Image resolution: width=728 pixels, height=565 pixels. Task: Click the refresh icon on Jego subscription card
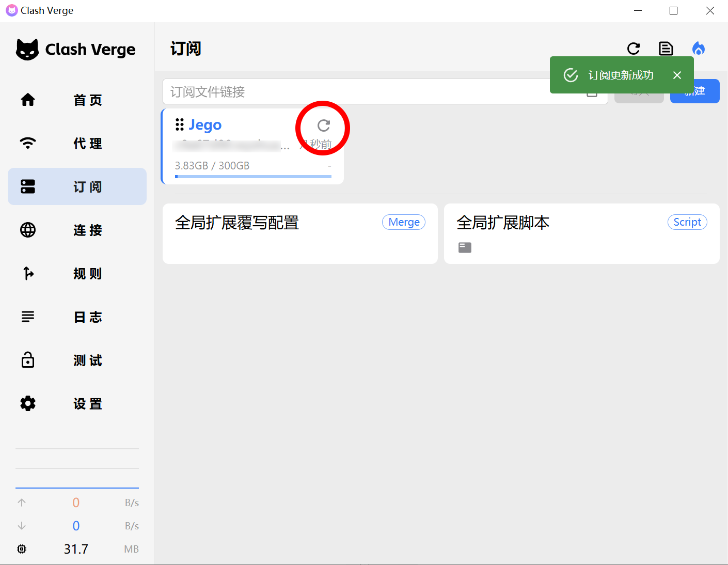(x=324, y=125)
